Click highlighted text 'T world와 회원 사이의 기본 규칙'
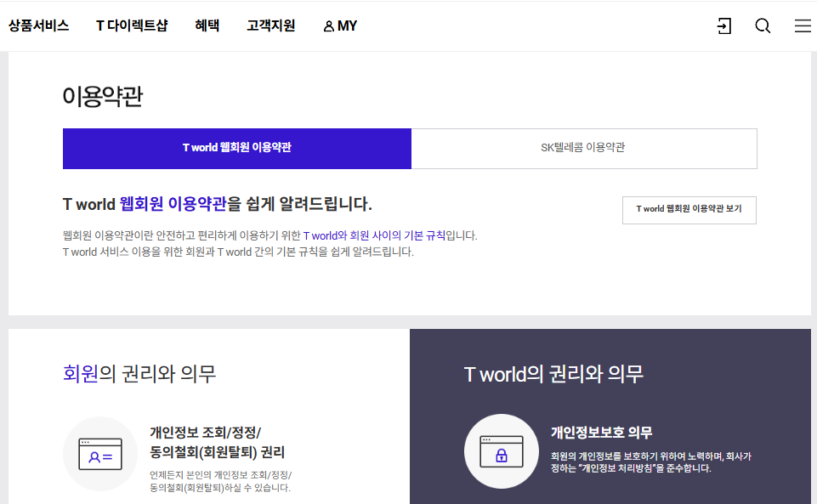Viewport: 817px width, 504px height. (374, 235)
